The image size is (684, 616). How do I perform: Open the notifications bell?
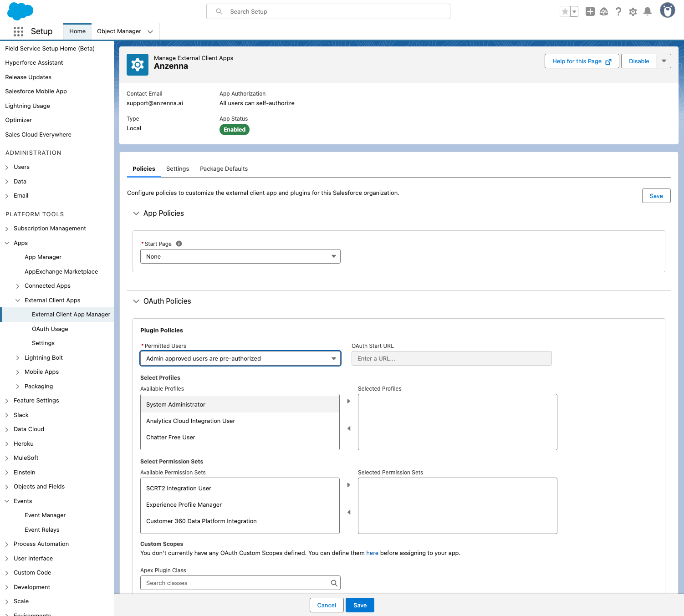[x=647, y=12]
